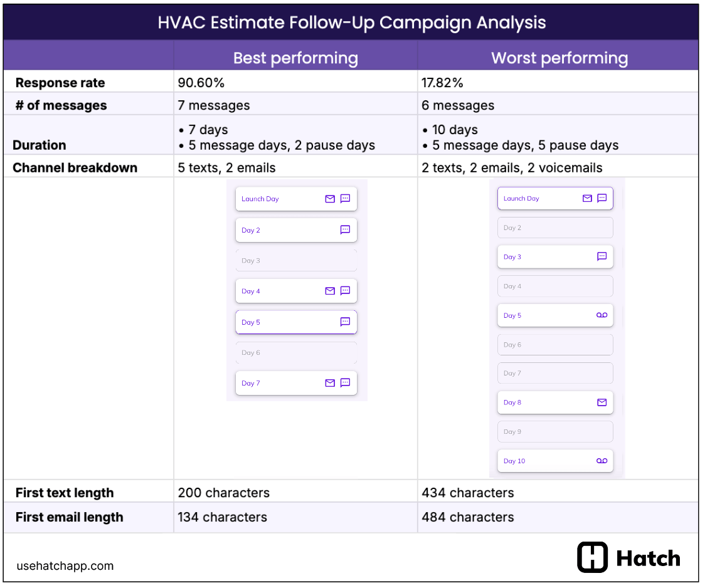Viewport: 705px width, 588px height.
Task: Click the text message icon on Day 2 card
Action: (x=345, y=230)
